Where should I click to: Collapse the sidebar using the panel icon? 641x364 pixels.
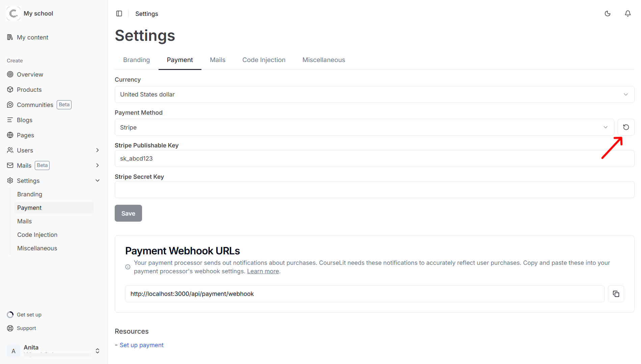pos(119,13)
